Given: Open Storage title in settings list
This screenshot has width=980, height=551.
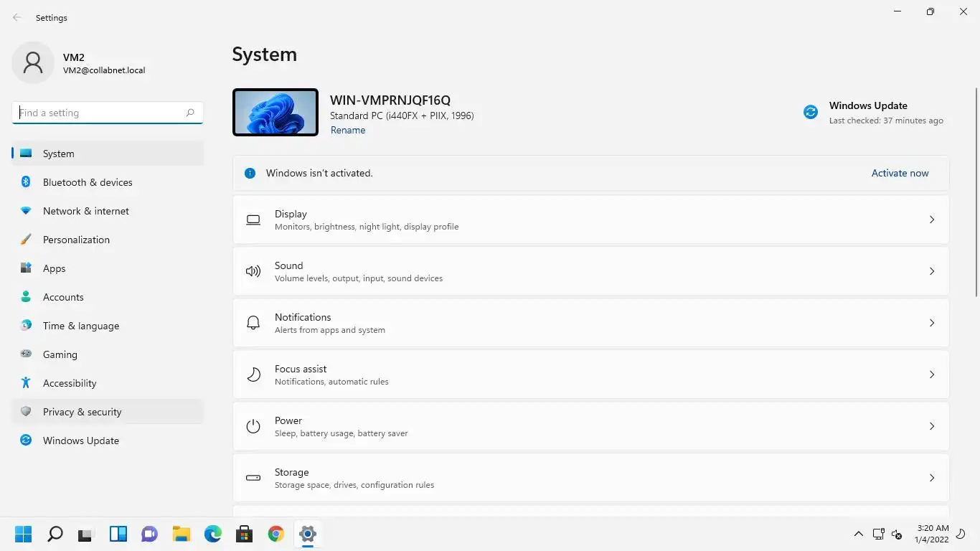Looking at the screenshot, I should tap(292, 472).
